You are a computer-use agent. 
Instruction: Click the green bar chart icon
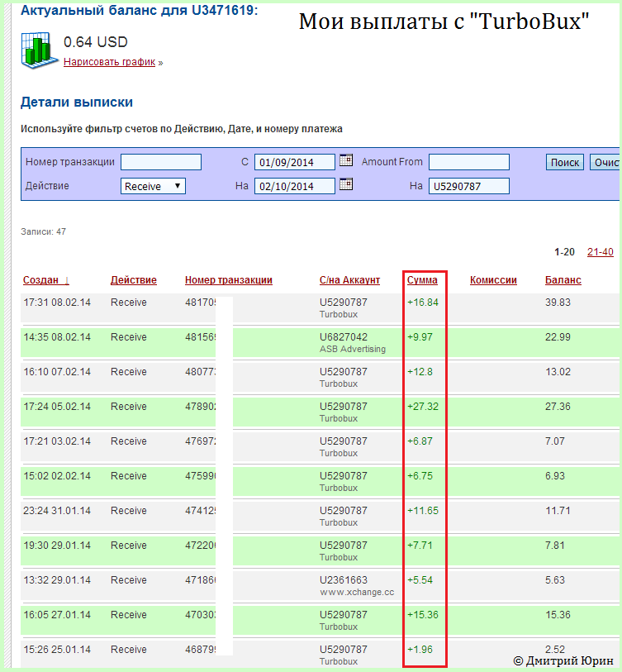(39, 50)
